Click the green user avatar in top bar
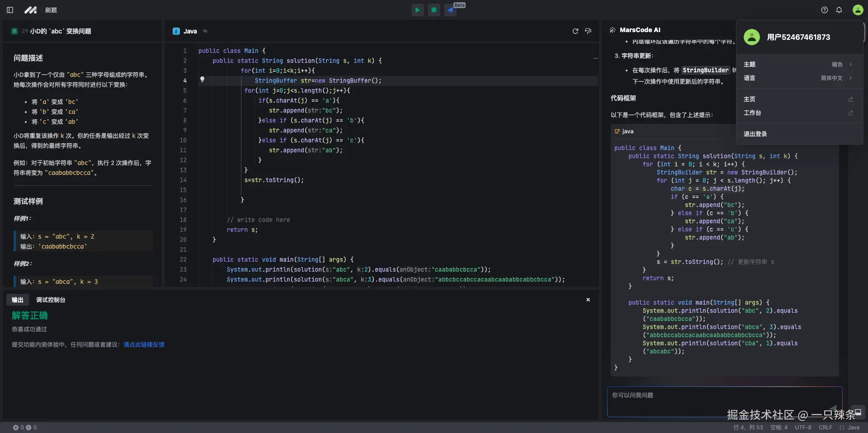This screenshot has width=868, height=433. [858, 10]
